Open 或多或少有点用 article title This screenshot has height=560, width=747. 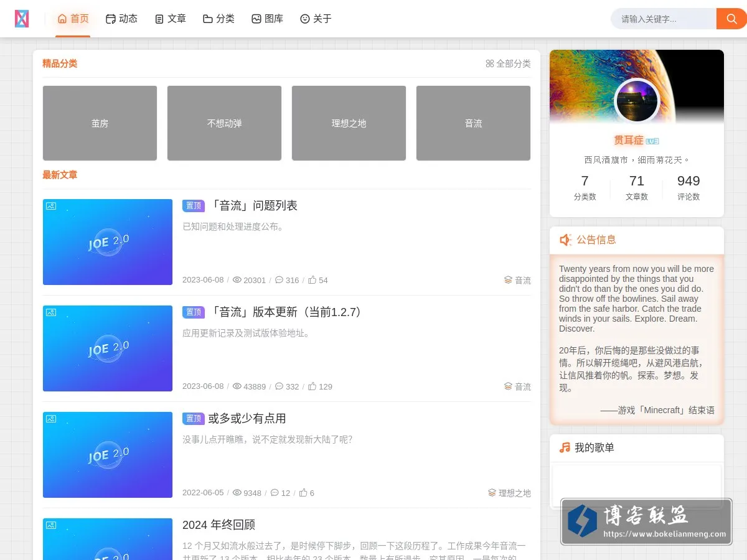(247, 418)
